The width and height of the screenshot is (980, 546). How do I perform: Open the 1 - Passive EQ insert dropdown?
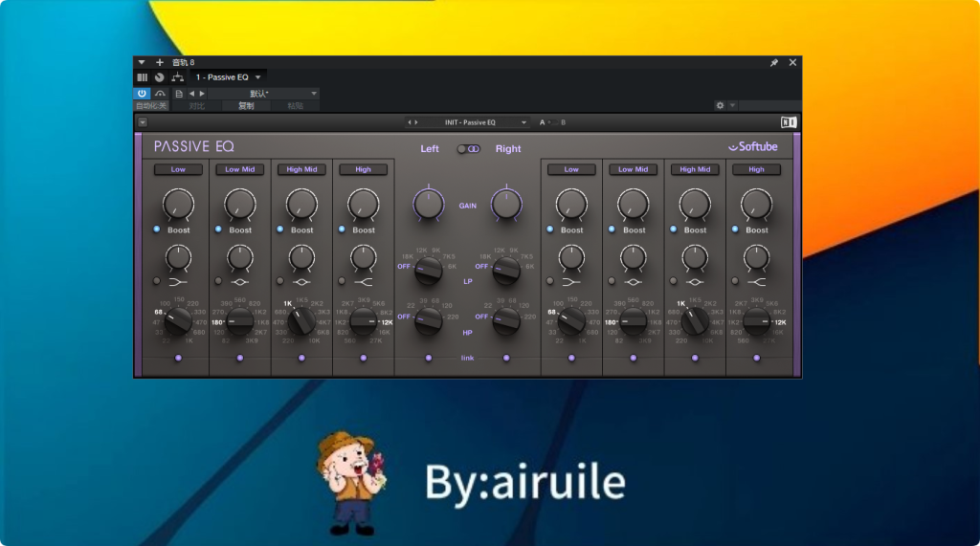229,77
